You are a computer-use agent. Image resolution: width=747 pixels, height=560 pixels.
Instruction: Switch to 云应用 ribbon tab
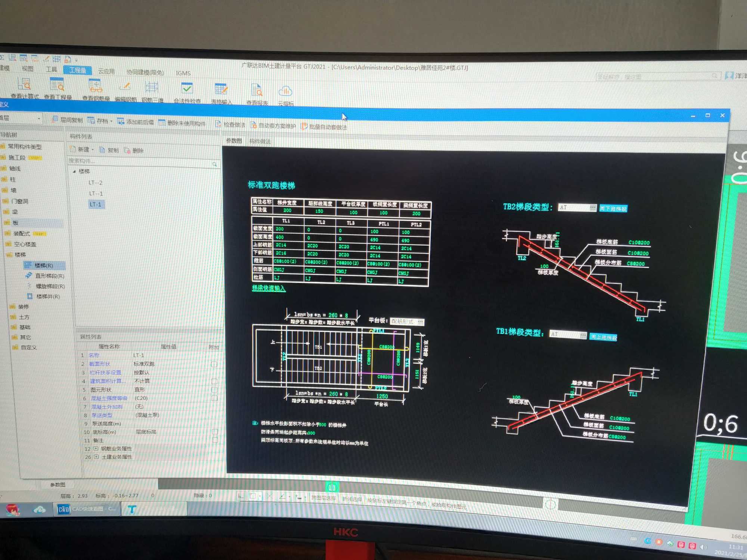pyautogui.click(x=106, y=71)
